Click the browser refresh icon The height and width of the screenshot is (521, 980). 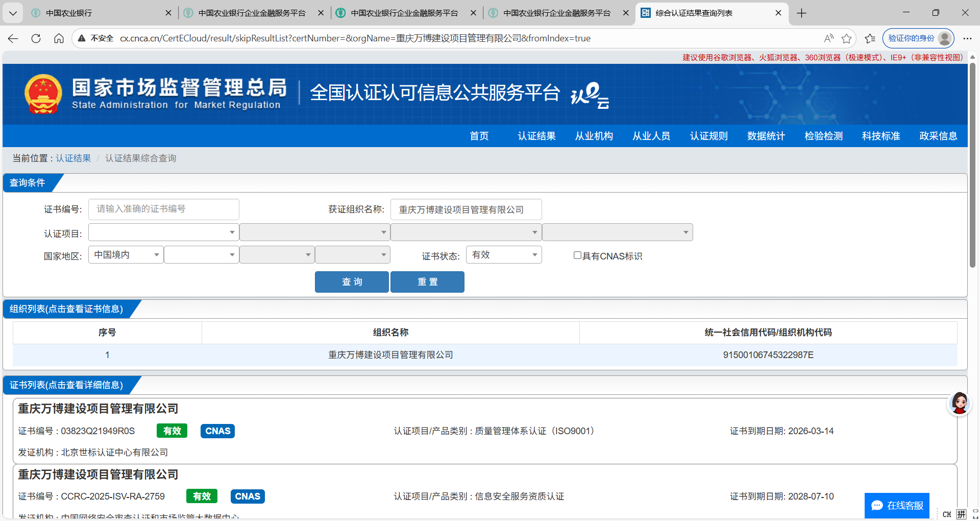point(36,38)
